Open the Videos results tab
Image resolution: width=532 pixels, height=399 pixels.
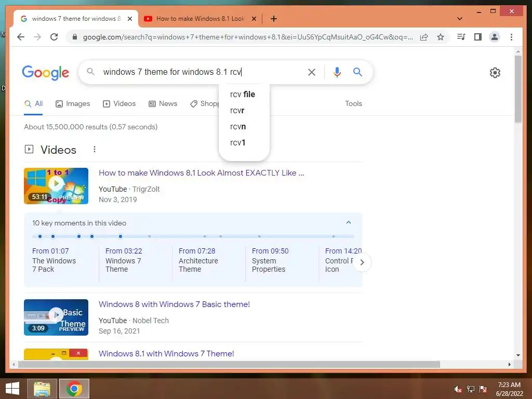(x=119, y=104)
